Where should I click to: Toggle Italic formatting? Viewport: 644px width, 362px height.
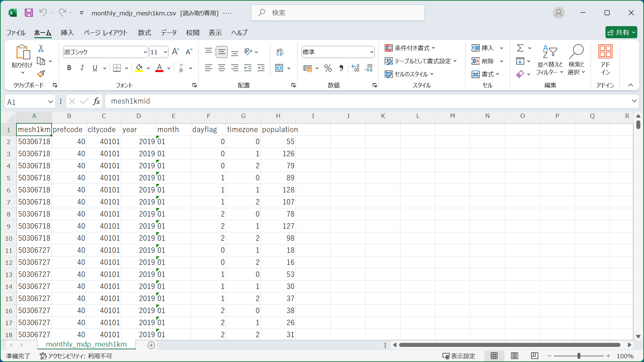click(82, 68)
